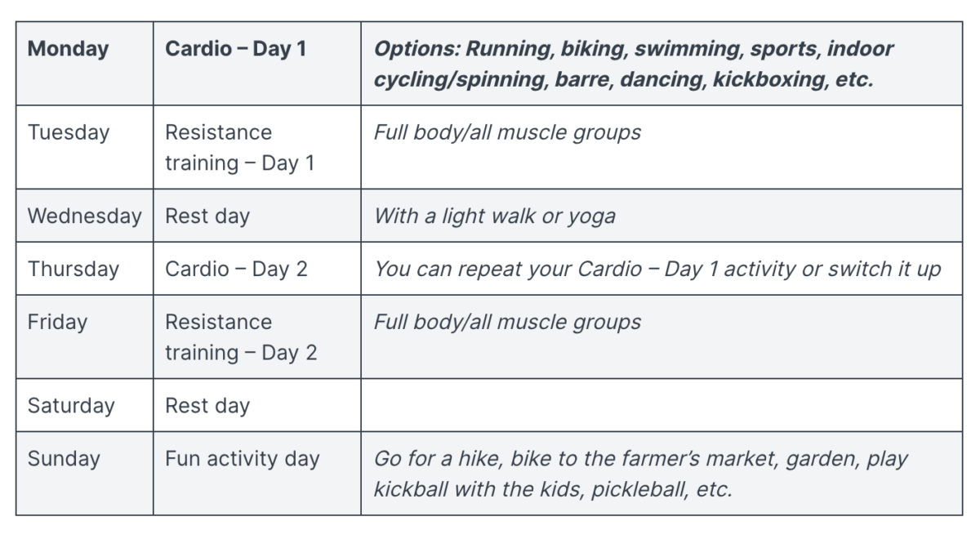This screenshot has height=548, width=980.
Task: Click Saturday's Rest day cell
Action: pos(257,405)
